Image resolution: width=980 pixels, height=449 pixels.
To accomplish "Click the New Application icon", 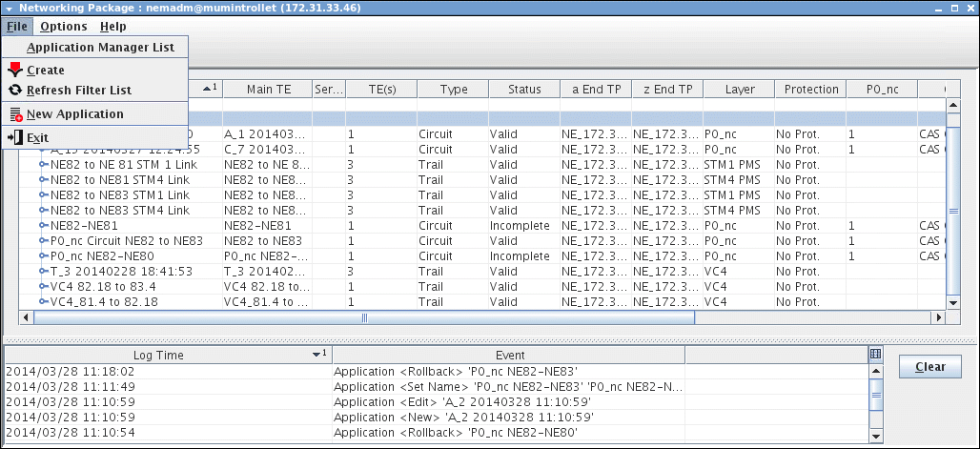I will 14,114.
